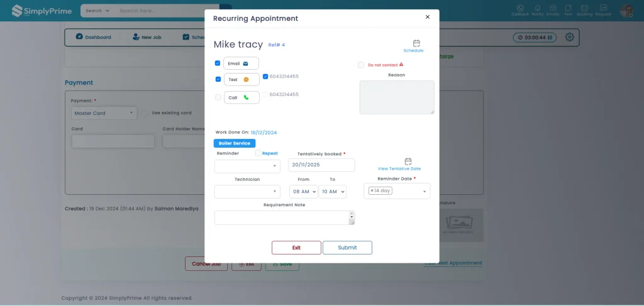Open the Reminder dropdown
The image size is (644, 306).
tap(247, 167)
